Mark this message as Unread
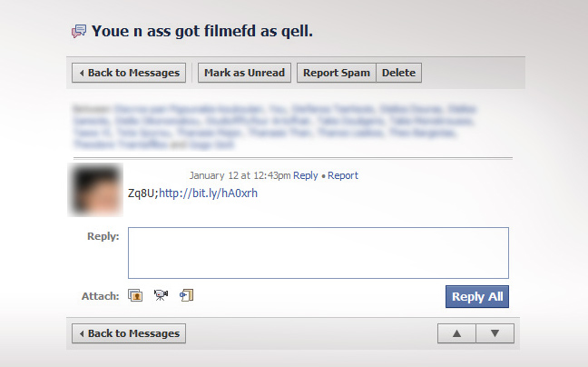The image size is (588, 367). point(244,73)
